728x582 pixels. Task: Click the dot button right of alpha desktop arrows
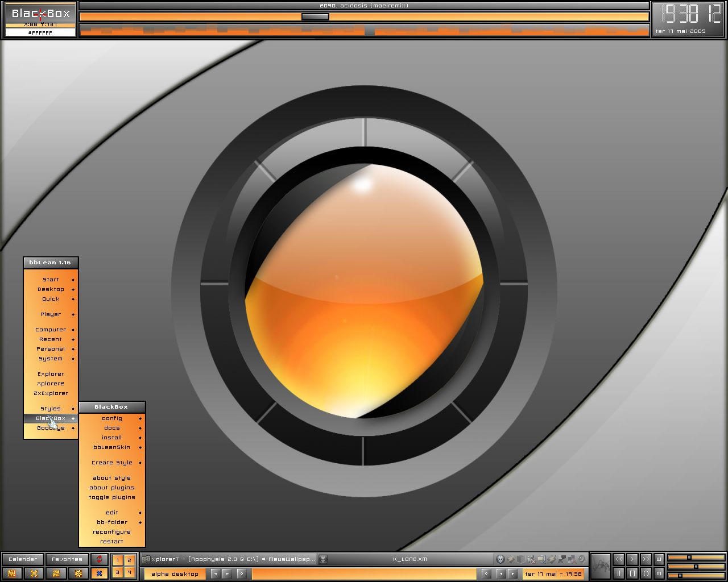pos(241,573)
